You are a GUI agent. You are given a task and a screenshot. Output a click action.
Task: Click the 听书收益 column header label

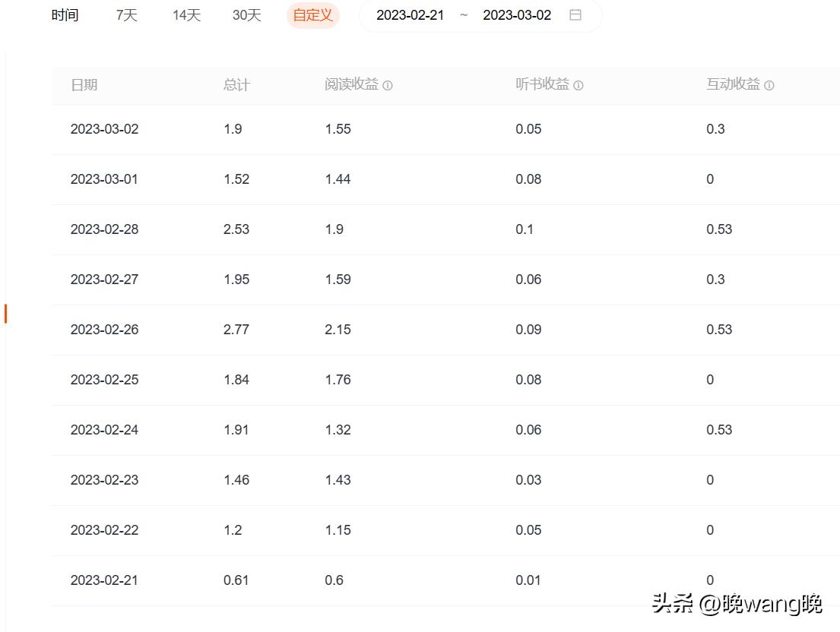pyautogui.click(x=542, y=85)
